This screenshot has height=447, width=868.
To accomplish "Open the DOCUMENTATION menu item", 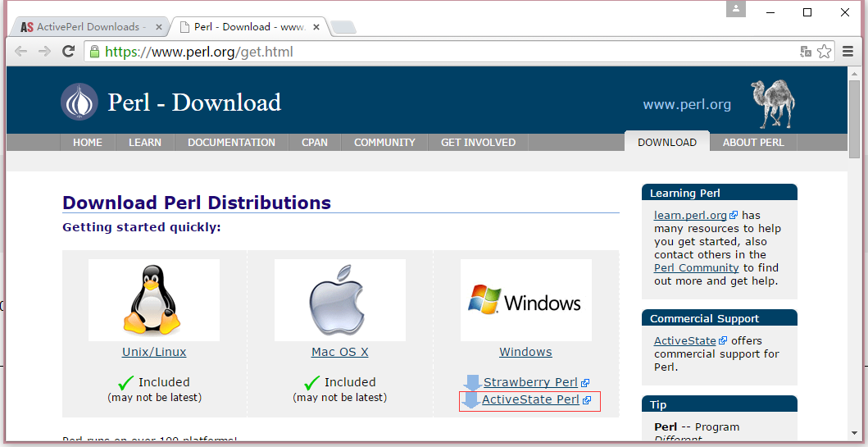I will (231, 143).
